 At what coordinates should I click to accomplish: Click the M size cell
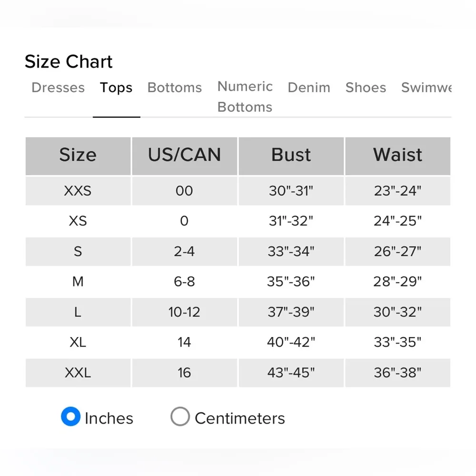[x=78, y=282]
